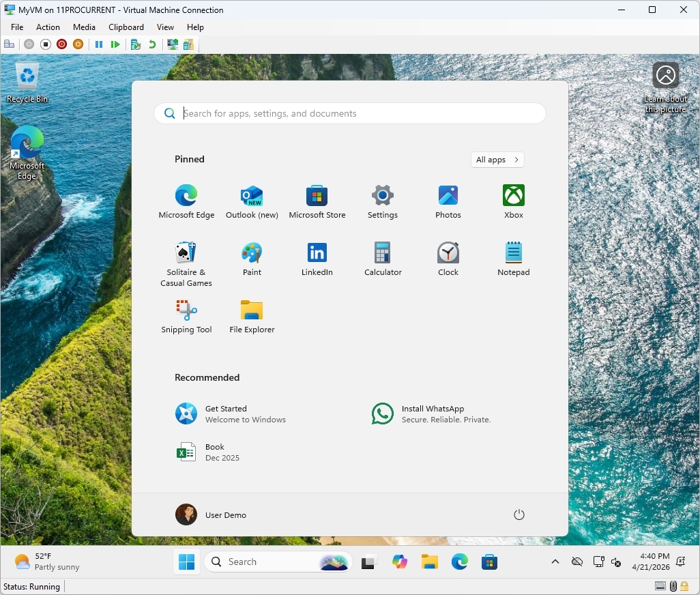Image resolution: width=700 pixels, height=595 pixels.
Task: Open the Clipboard menu
Action: click(126, 27)
